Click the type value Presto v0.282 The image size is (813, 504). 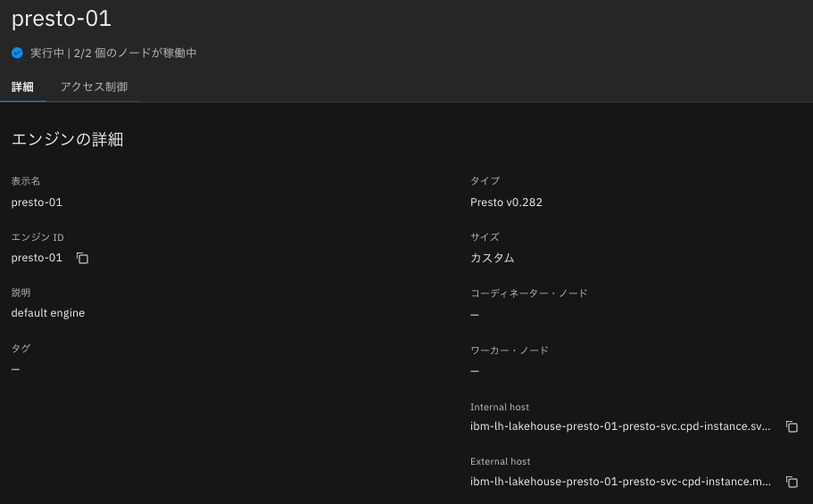click(506, 202)
